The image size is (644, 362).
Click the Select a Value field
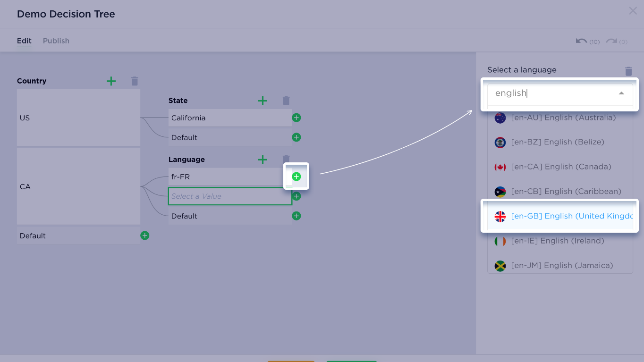point(230,196)
